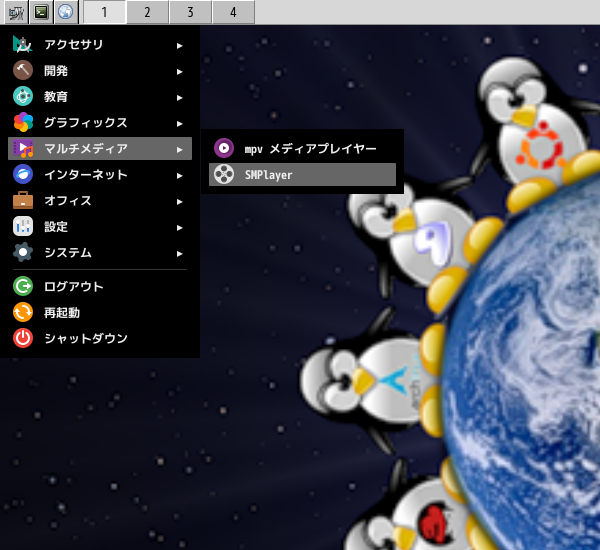Click the アクセサリ category icon
This screenshot has width=600, height=550.
[23, 44]
